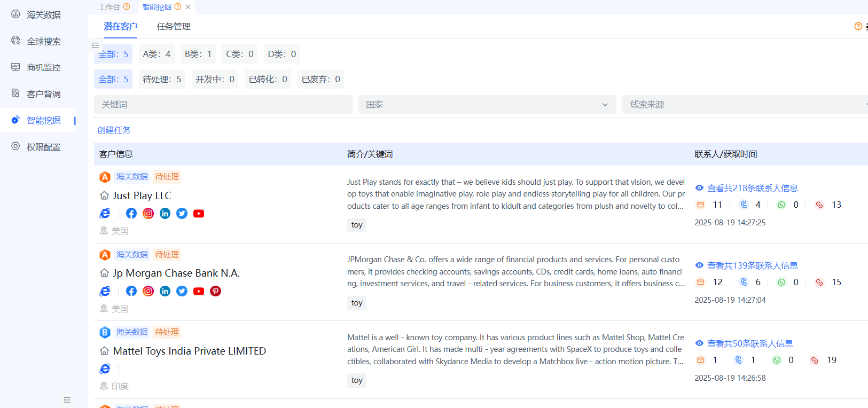Open Just Play LLC's Facebook page icon
Image resolution: width=868 pixels, height=408 pixels.
coord(131,214)
